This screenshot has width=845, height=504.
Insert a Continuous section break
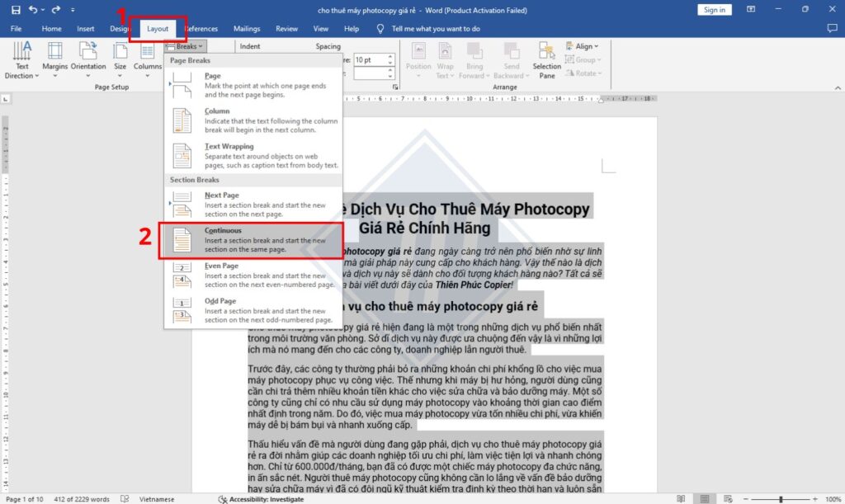[x=231, y=235]
